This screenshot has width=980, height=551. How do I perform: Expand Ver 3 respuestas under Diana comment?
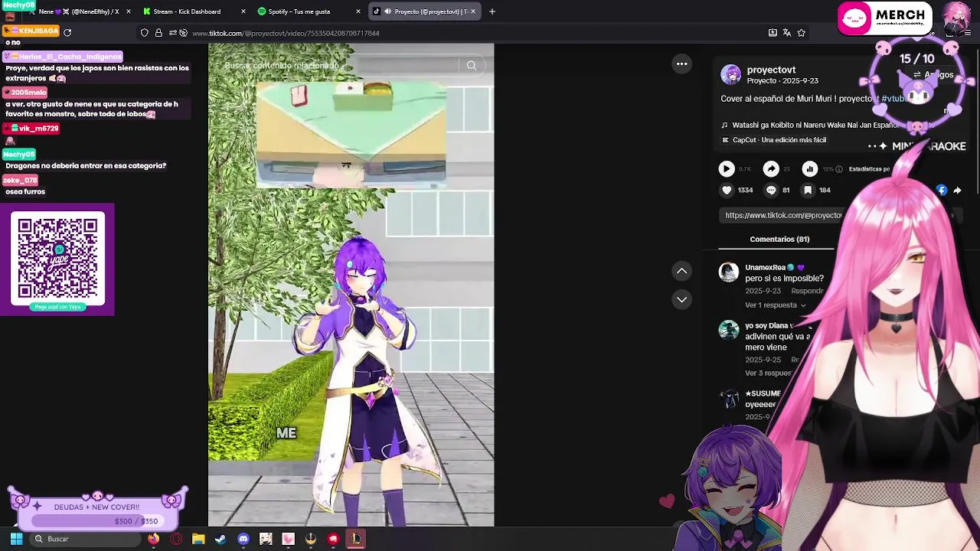(768, 373)
